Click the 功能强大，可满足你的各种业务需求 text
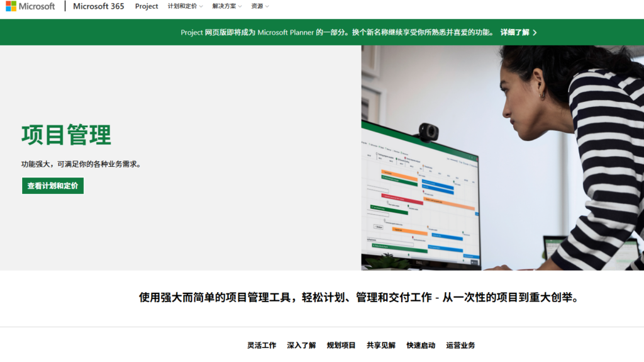Viewport: 644px width, 362px height. pos(81,164)
